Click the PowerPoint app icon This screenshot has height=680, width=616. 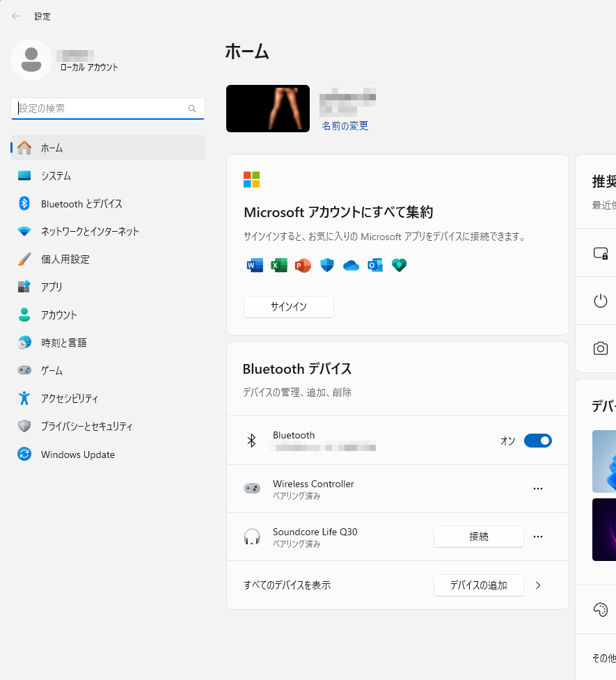[x=303, y=265]
